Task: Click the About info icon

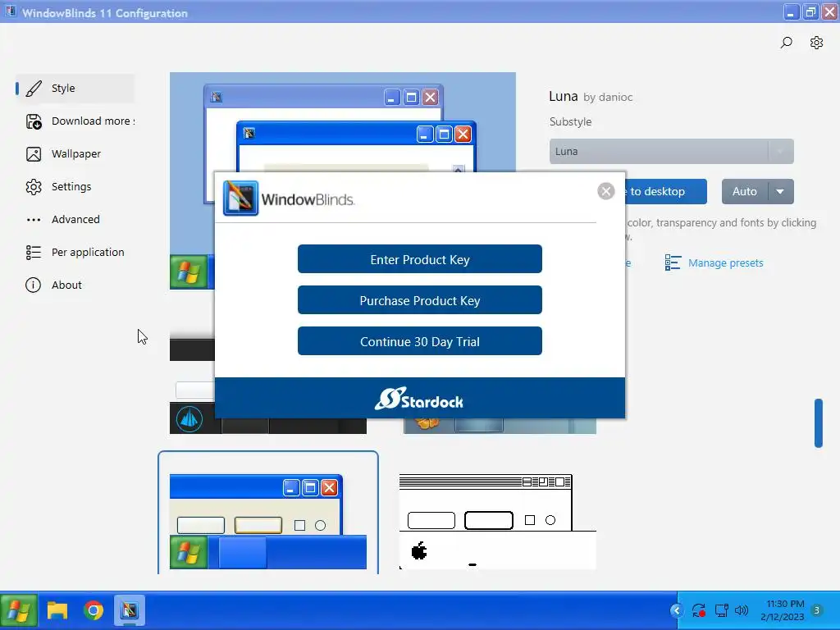Action: click(33, 285)
